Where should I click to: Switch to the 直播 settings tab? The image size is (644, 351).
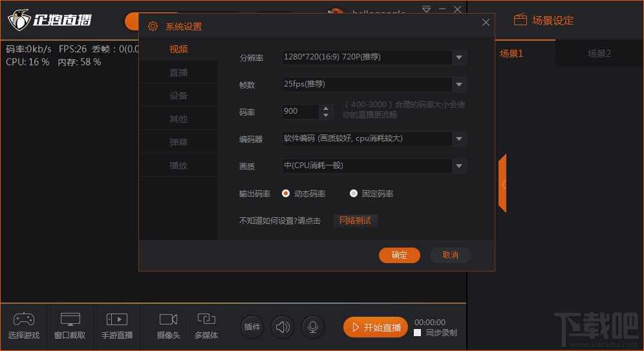click(178, 72)
